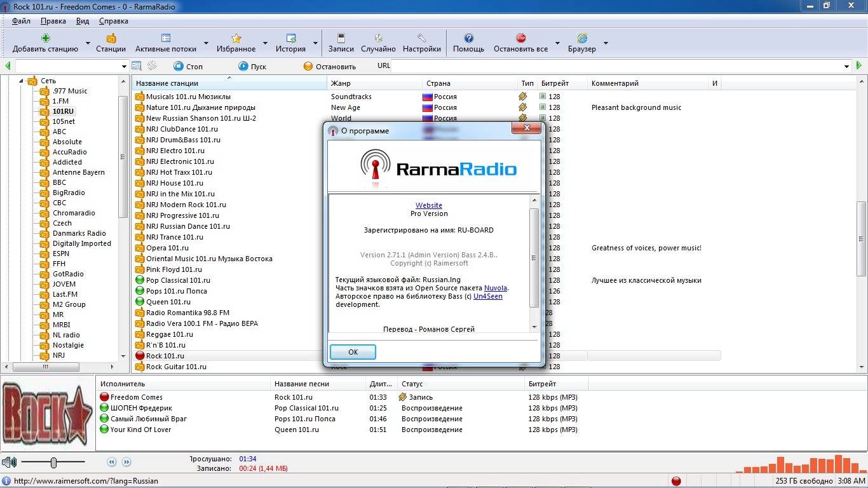Screen dimensions: 868x488
Task: Open dropdown arrow next to Остановить все
Action: [x=557, y=43]
